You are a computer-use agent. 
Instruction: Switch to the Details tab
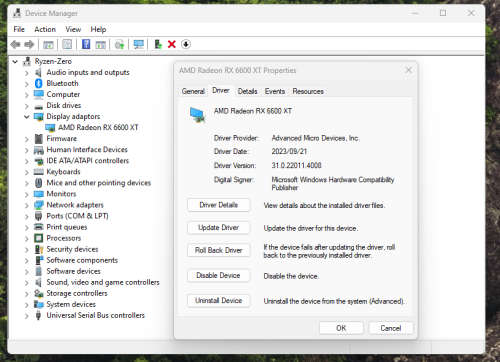coord(247,91)
